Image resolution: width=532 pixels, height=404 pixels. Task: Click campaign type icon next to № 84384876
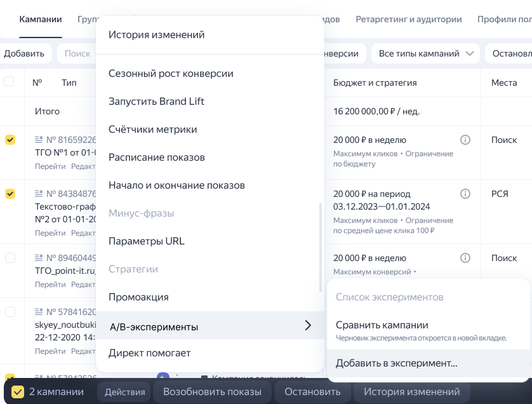[39, 194]
